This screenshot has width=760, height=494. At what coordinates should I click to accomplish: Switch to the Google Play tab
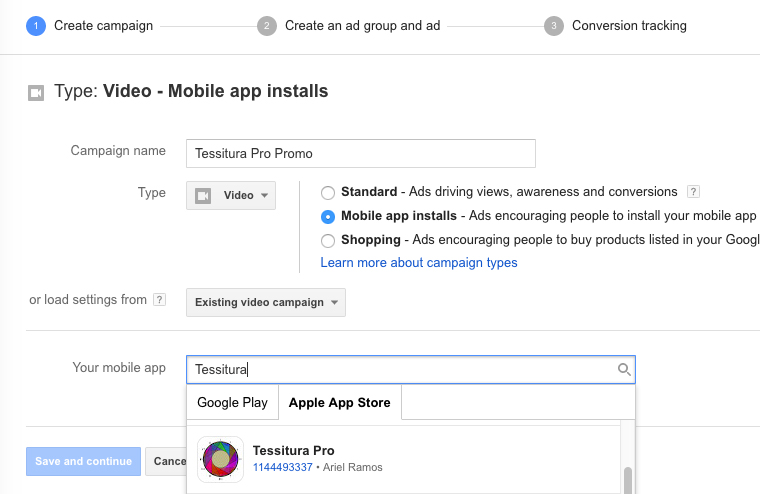point(232,403)
